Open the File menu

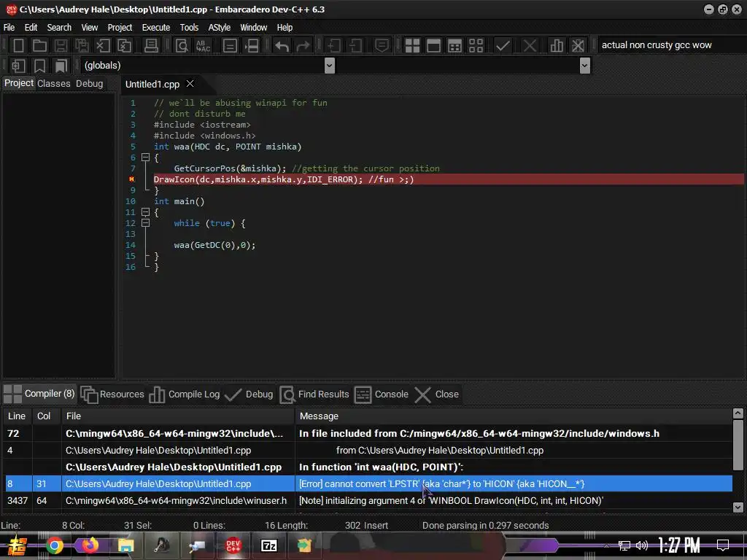(x=9, y=27)
